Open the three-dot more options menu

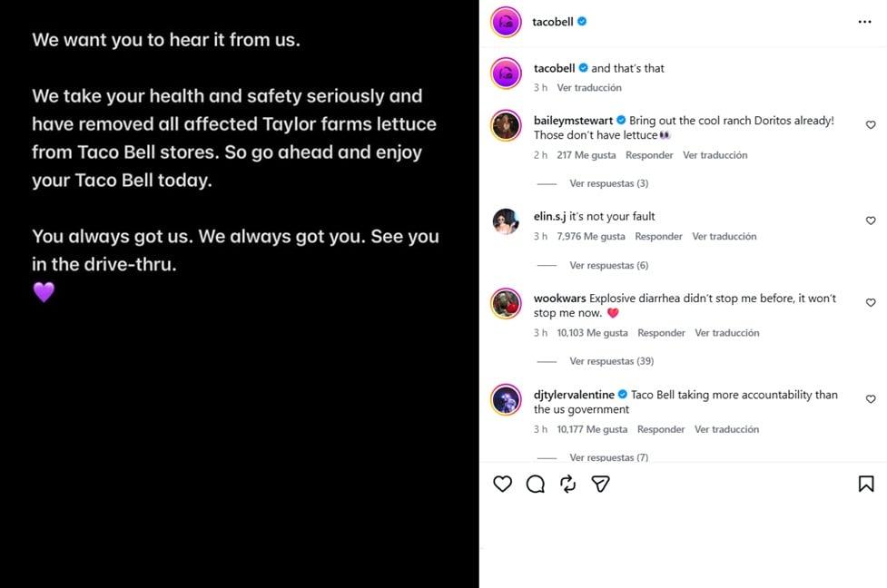pyautogui.click(x=864, y=22)
